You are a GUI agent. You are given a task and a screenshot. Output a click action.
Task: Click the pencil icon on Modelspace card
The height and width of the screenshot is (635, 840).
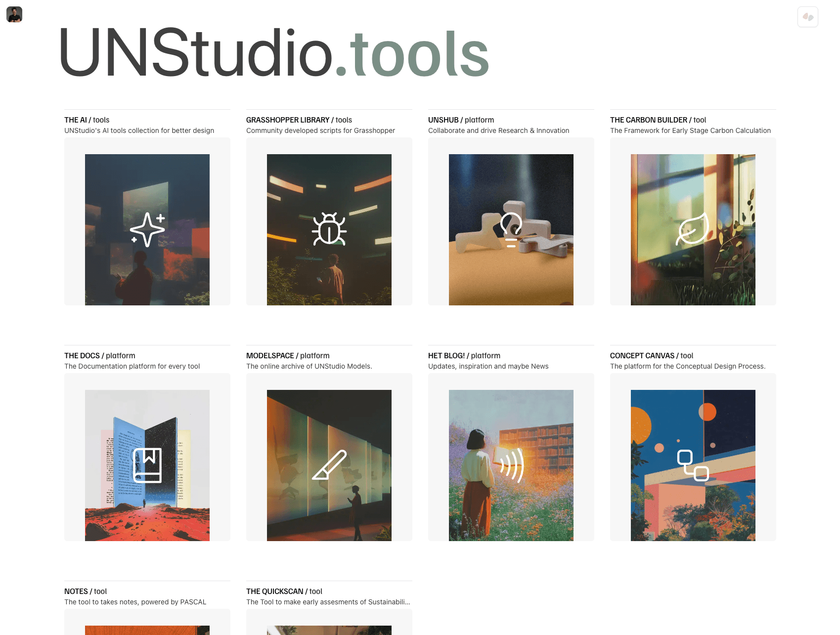point(329,465)
